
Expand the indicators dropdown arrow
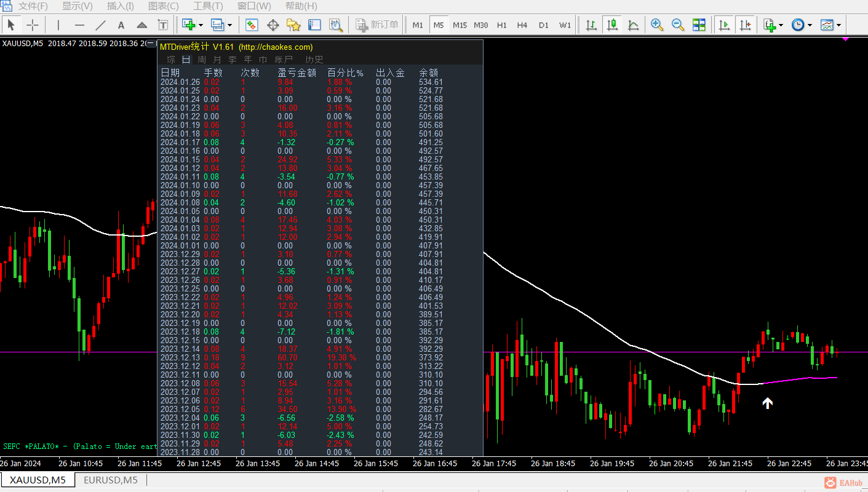tap(781, 25)
